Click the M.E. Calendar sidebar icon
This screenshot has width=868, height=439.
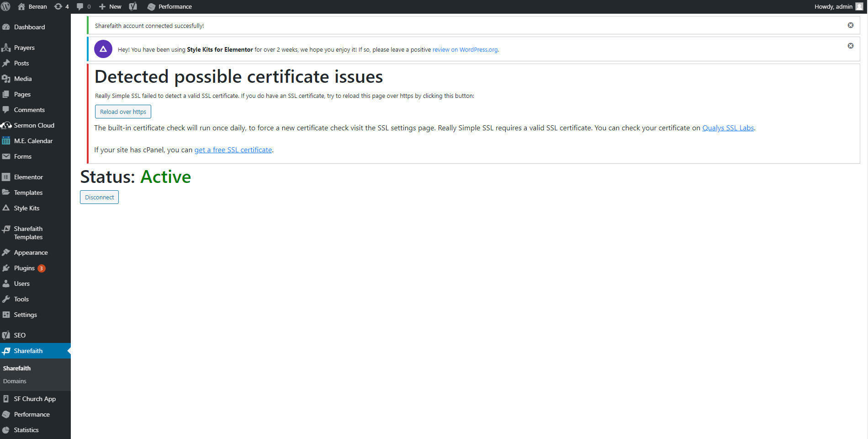pos(6,141)
